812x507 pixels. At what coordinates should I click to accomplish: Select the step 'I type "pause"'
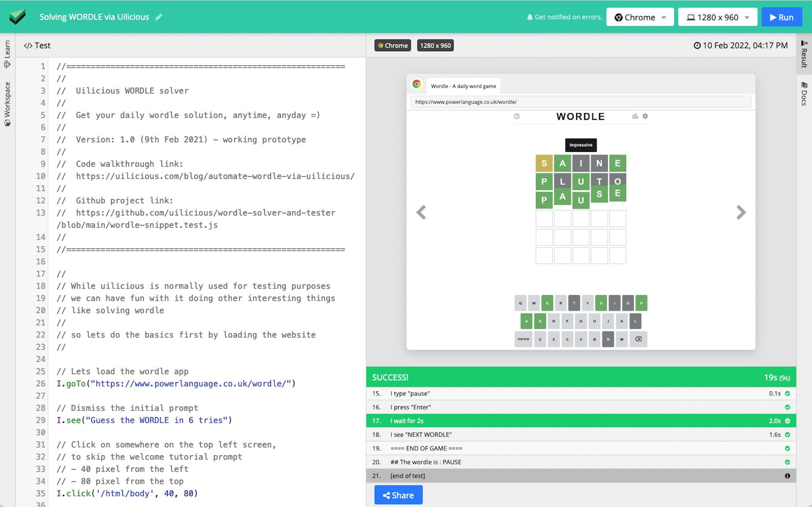tap(581, 394)
